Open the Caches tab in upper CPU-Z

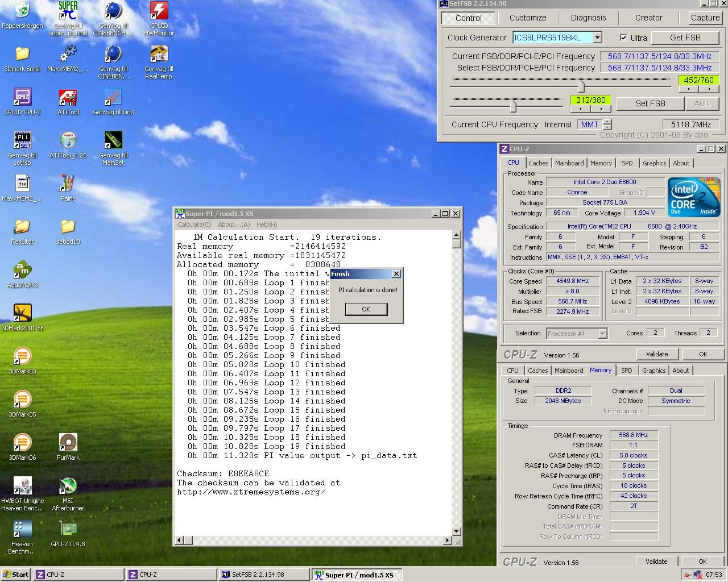tap(538, 163)
